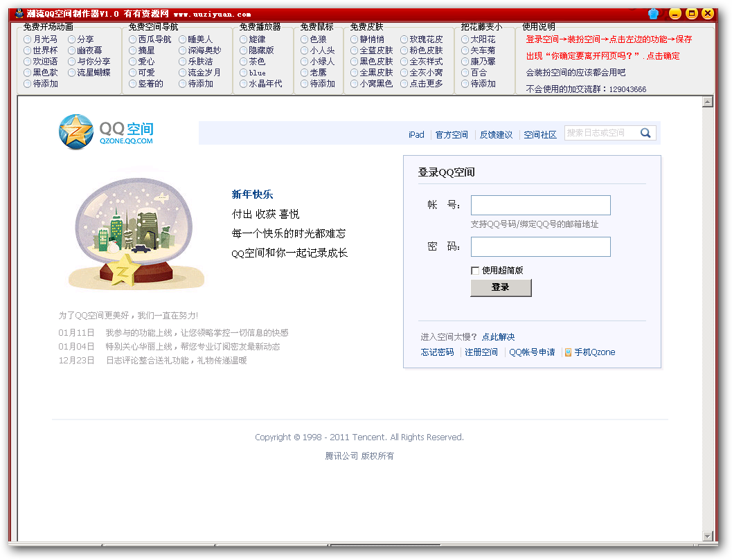Click the 忘记密码 link
The image size is (732, 560).
pos(437,352)
